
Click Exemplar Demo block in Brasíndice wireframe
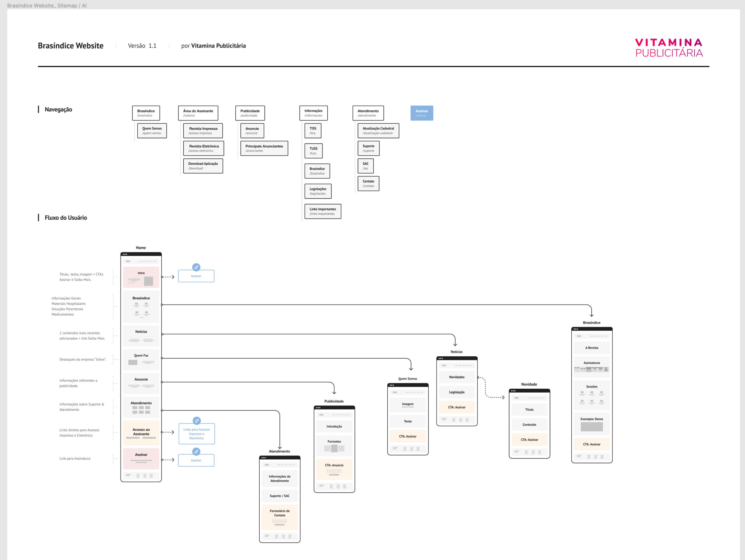(x=592, y=424)
